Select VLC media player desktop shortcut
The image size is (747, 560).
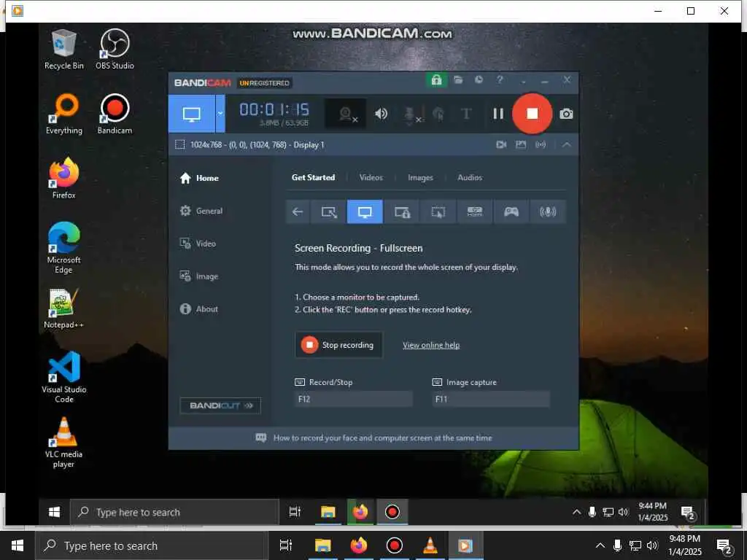pos(64,443)
